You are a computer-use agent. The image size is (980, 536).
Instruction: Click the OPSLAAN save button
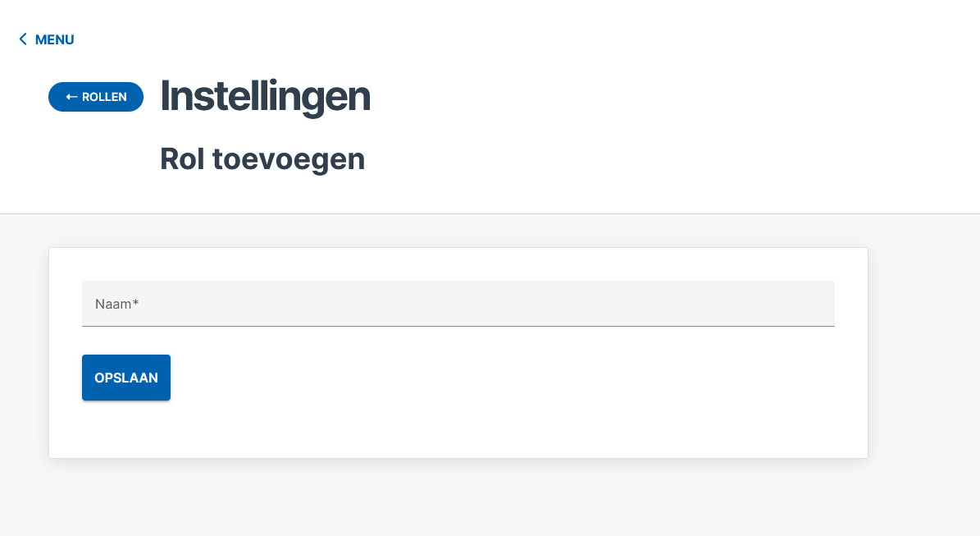(x=125, y=378)
